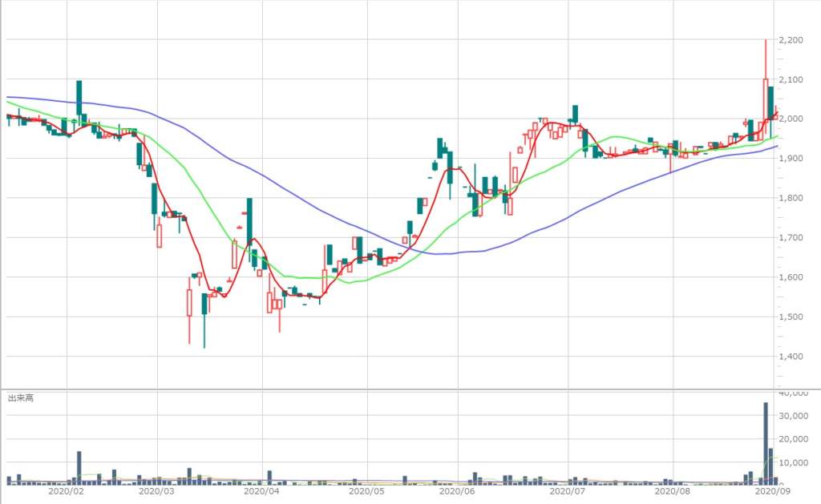
Task: Click the 2020/03 date label
Action: pos(156,491)
